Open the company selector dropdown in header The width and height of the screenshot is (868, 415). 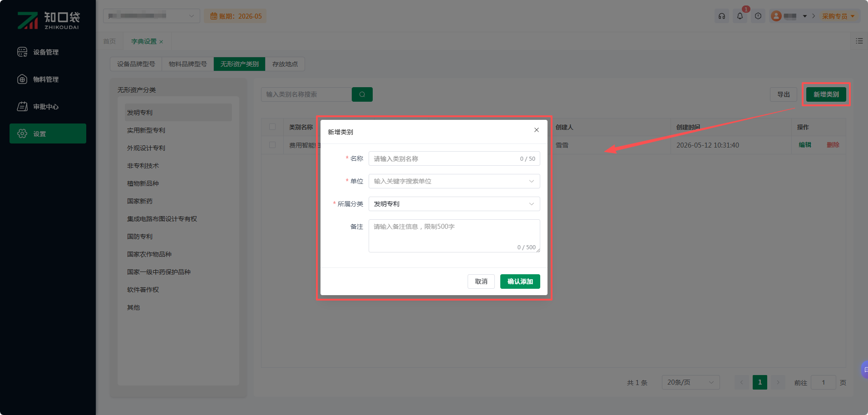click(152, 16)
